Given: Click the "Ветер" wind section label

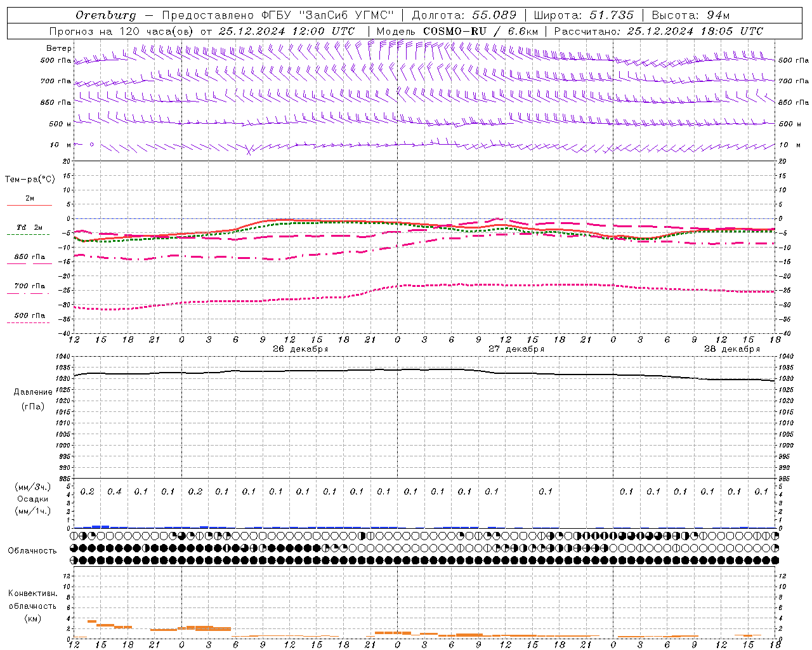Looking at the screenshot, I should click(x=59, y=48).
